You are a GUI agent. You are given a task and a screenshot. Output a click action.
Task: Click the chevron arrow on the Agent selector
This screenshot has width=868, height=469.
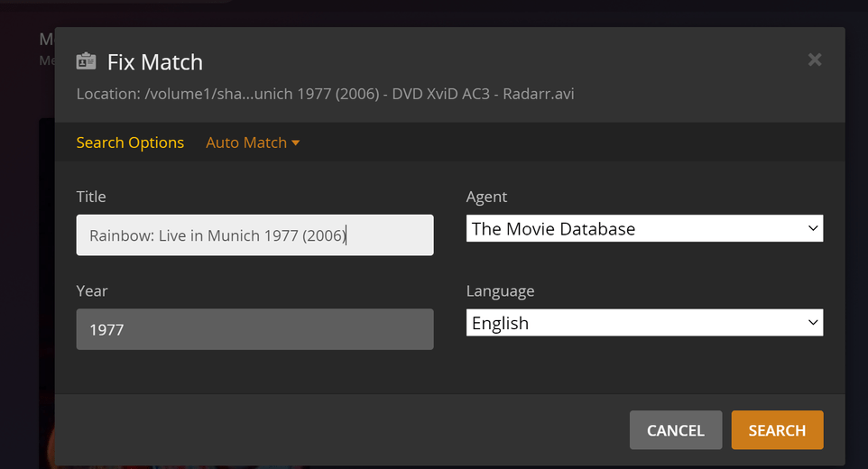(x=813, y=229)
